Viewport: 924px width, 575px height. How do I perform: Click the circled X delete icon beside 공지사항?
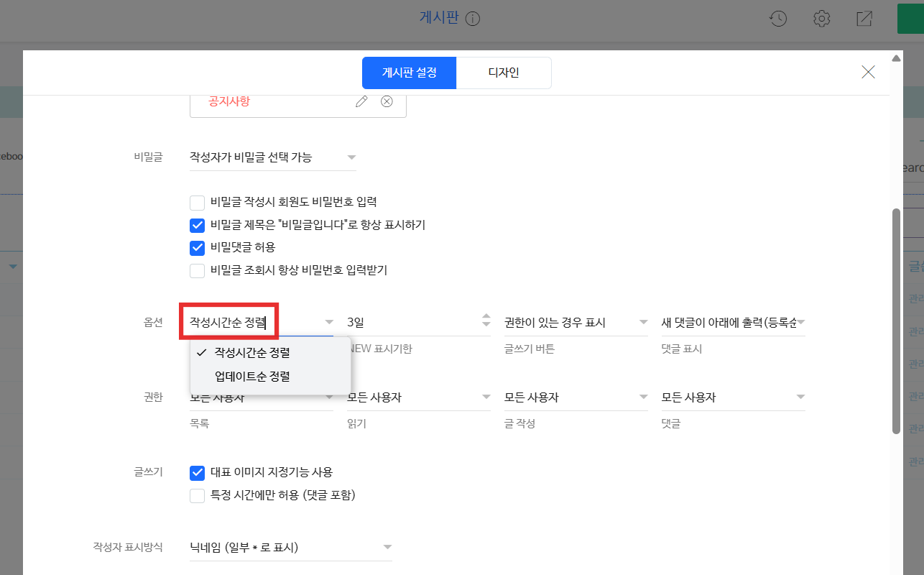387,101
